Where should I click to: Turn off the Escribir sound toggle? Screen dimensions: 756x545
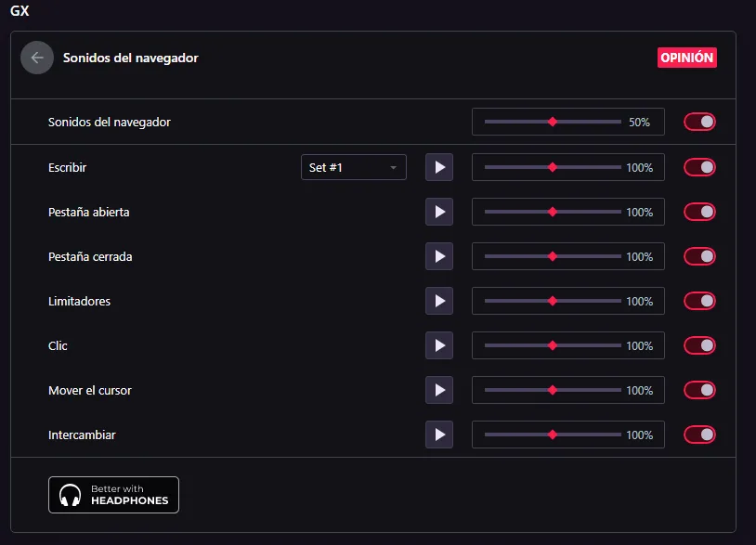point(699,167)
